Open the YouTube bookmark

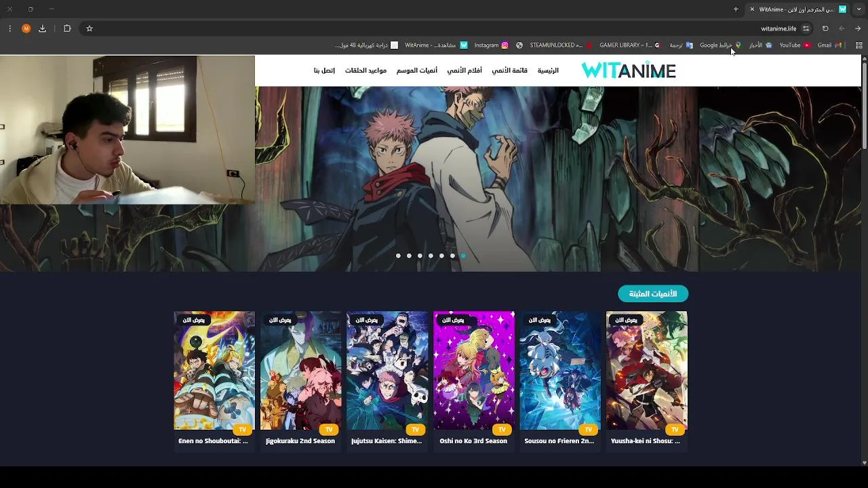tap(795, 45)
